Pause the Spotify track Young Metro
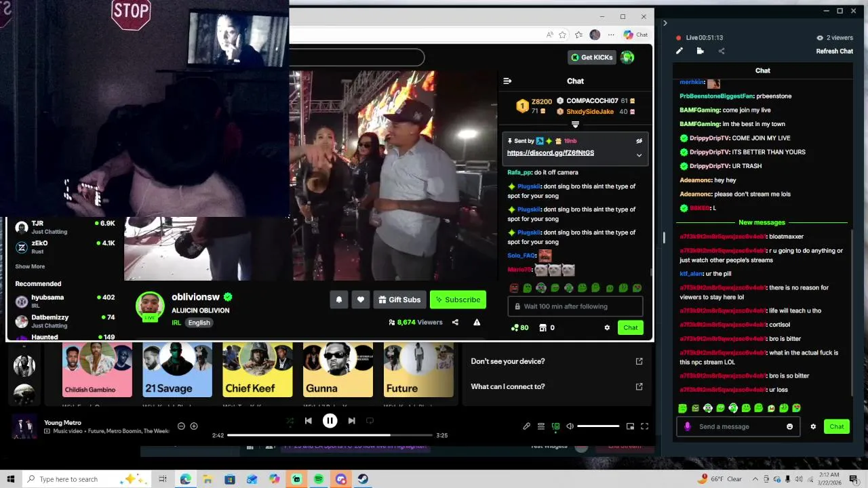 tap(330, 421)
